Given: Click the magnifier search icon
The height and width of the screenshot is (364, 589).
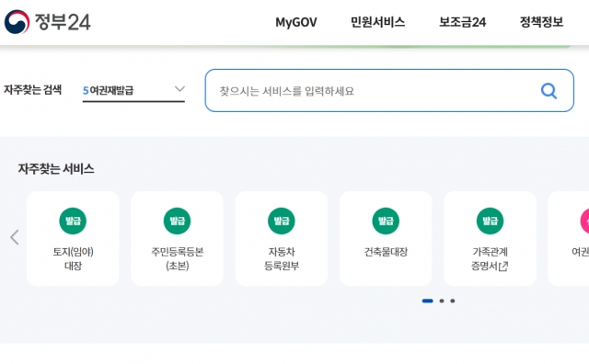Looking at the screenshot, I should click(549, 91).
